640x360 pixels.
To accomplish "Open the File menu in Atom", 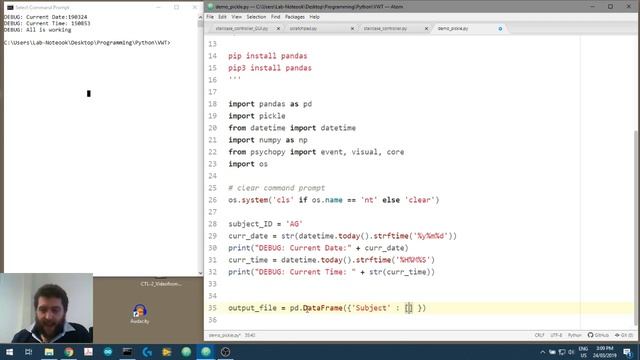I will click(x=210, y=17).
